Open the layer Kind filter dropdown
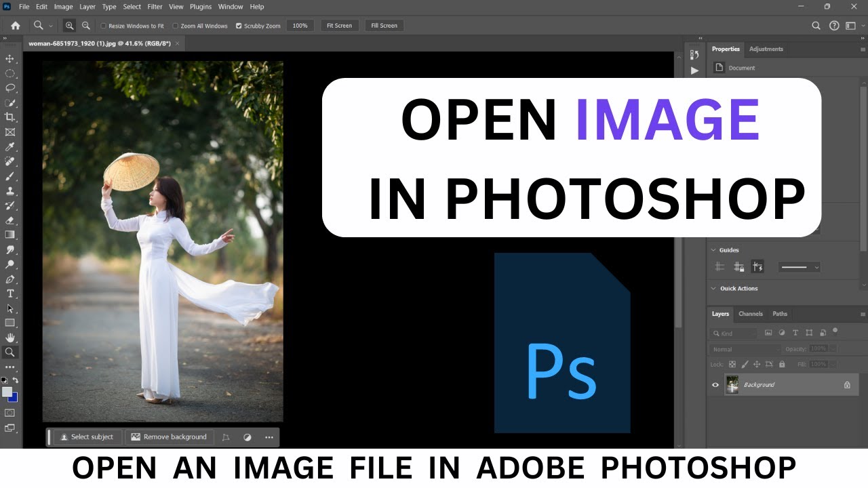Screen dimensions: 868x488 (x=733, y=333)
